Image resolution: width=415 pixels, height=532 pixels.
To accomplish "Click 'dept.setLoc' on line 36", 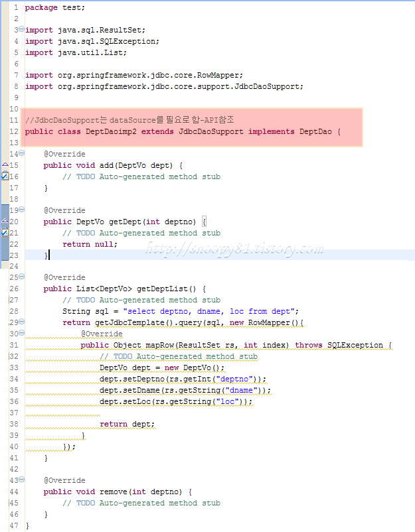I will pyautogui.click(x=125, y=401).
